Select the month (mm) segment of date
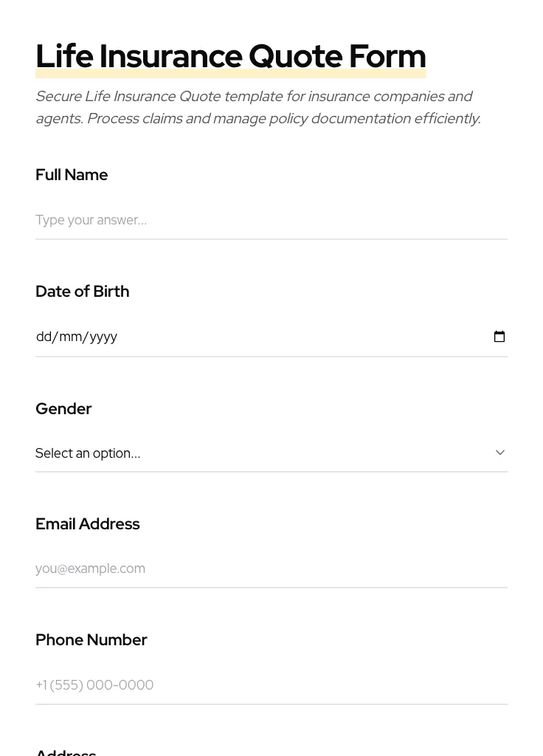543x756 pixels. click(x=70, y=337)
